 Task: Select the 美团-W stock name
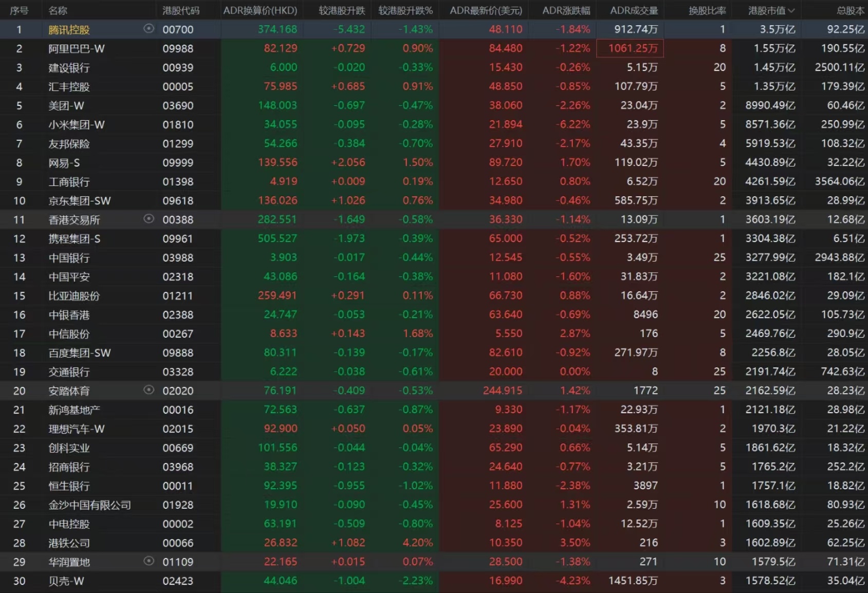click(66, 106)
